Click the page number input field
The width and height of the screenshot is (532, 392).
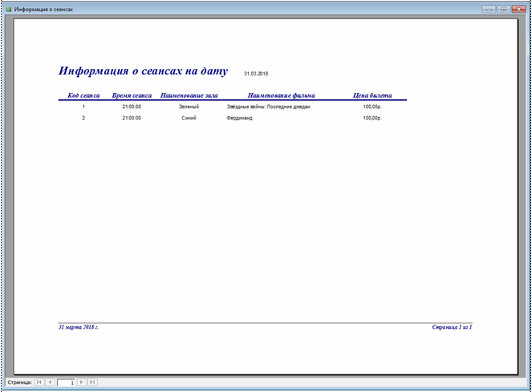tap(66, 382)
